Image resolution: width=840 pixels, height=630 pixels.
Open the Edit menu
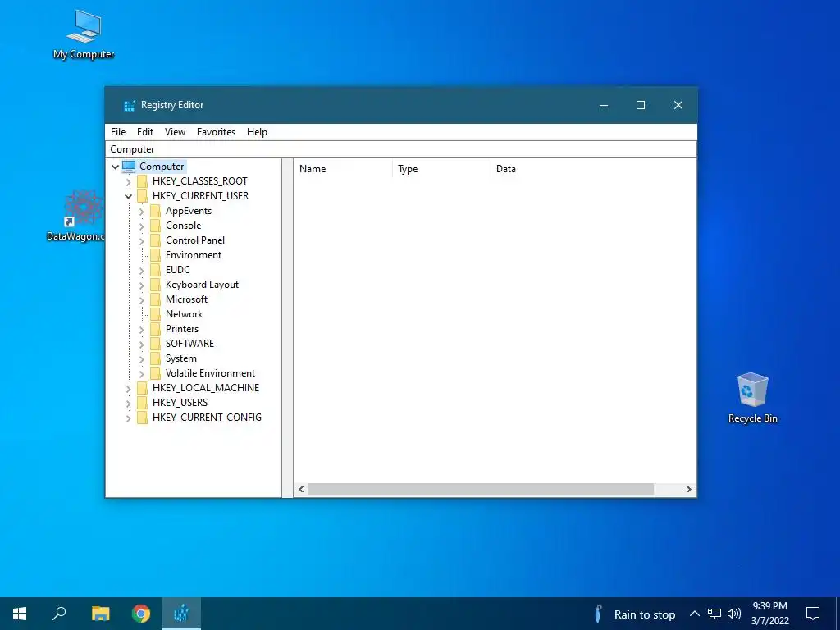click(x=144, y=132)
